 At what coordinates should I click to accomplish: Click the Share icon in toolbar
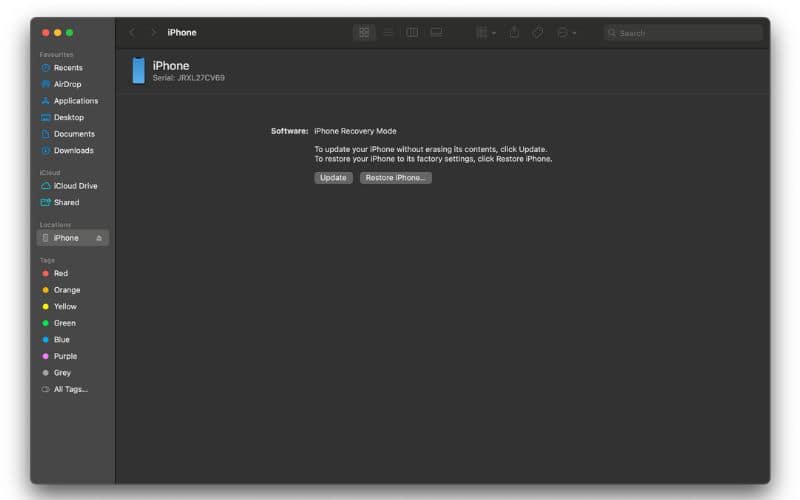tap(514, 33)
